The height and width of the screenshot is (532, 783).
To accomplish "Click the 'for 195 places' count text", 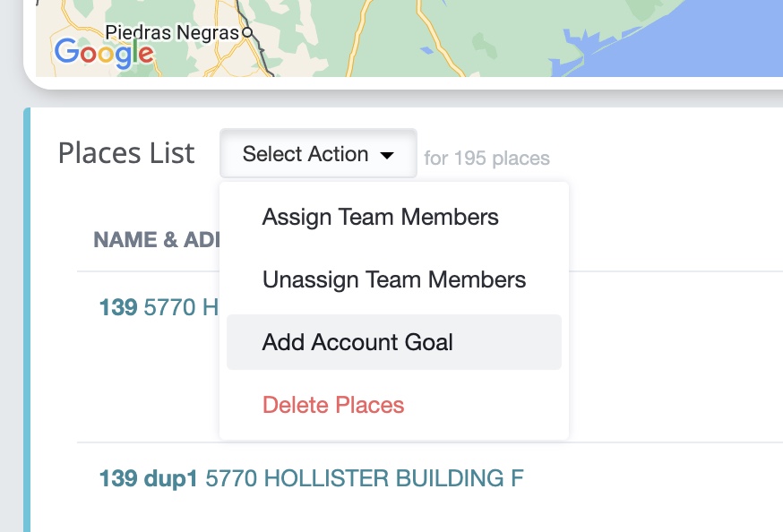I will (486, 159).
